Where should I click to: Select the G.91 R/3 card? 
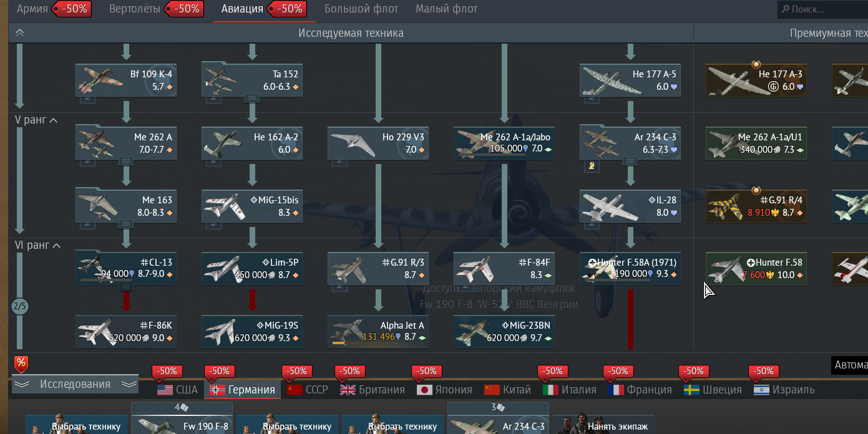[x=378, y=268]
